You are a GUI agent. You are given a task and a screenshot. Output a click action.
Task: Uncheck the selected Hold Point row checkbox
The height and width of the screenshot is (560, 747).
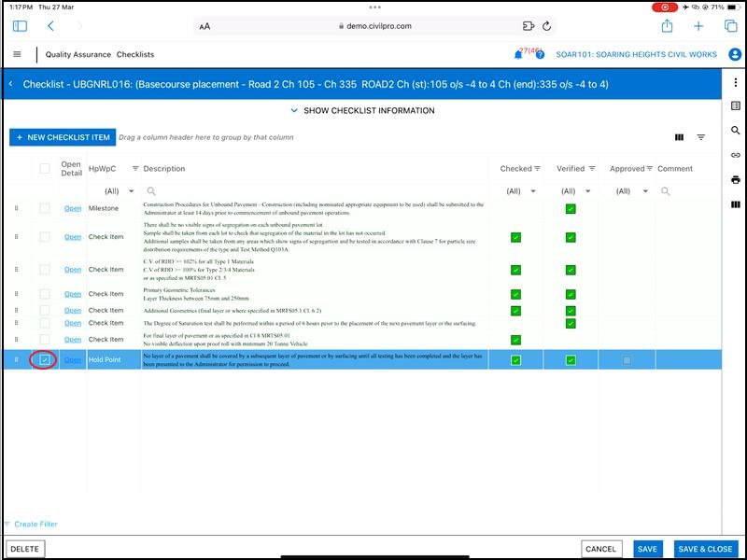pos(44,359)
